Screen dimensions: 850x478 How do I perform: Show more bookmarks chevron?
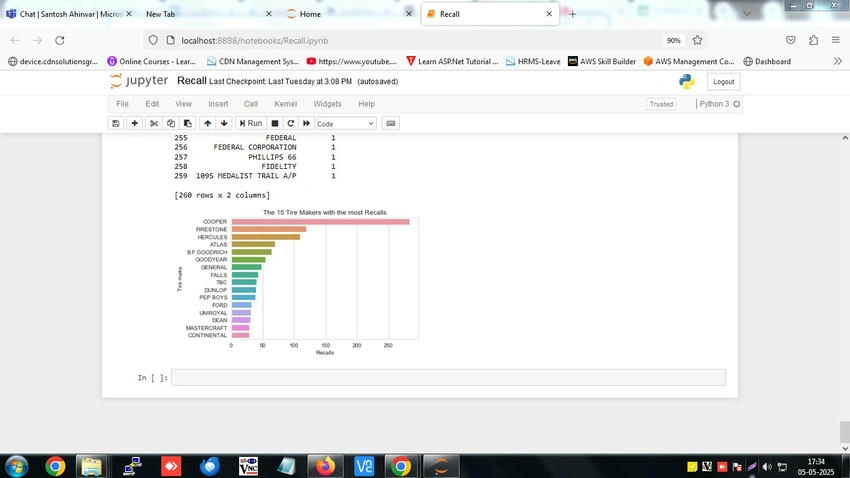(x=838, y=61)
